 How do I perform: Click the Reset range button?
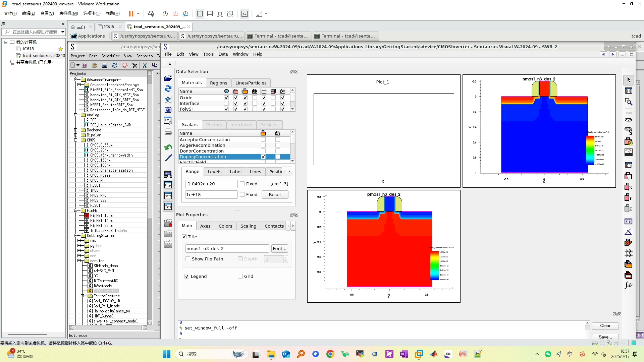tap(275, 195)
